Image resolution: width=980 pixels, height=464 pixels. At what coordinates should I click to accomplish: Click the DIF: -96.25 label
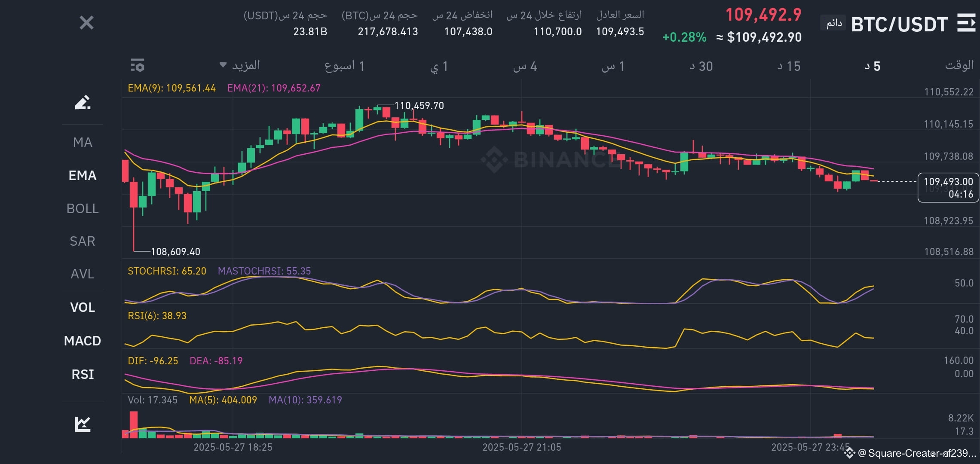[x=153, y=361]
